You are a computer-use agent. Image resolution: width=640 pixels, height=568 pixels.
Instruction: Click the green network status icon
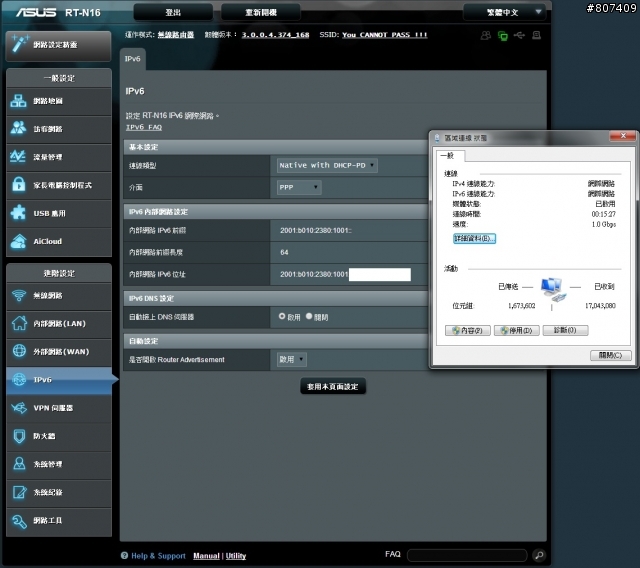(x=503, y=36)
